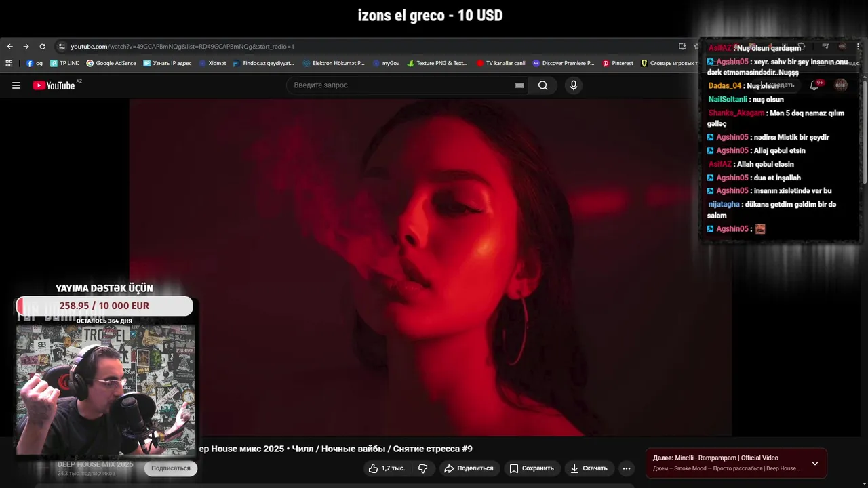
Task: Start voice search with microphone icon
Action: (x=574, y=85)
